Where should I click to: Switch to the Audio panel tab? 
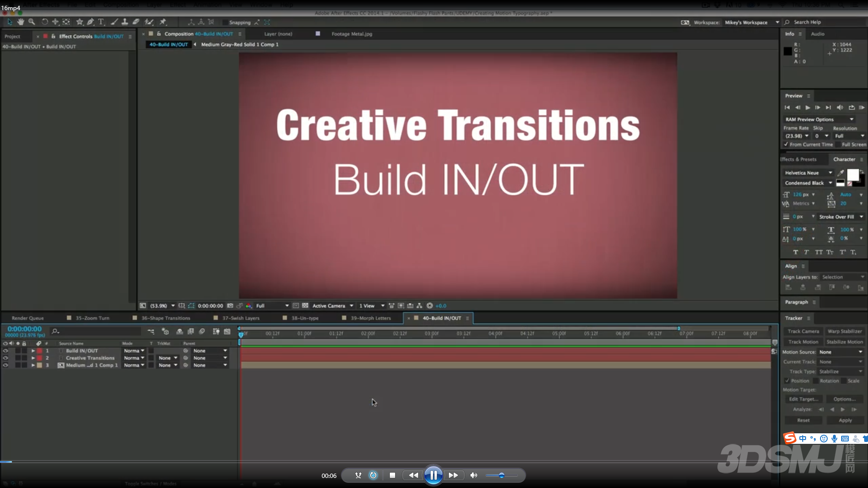click(818, 34)
